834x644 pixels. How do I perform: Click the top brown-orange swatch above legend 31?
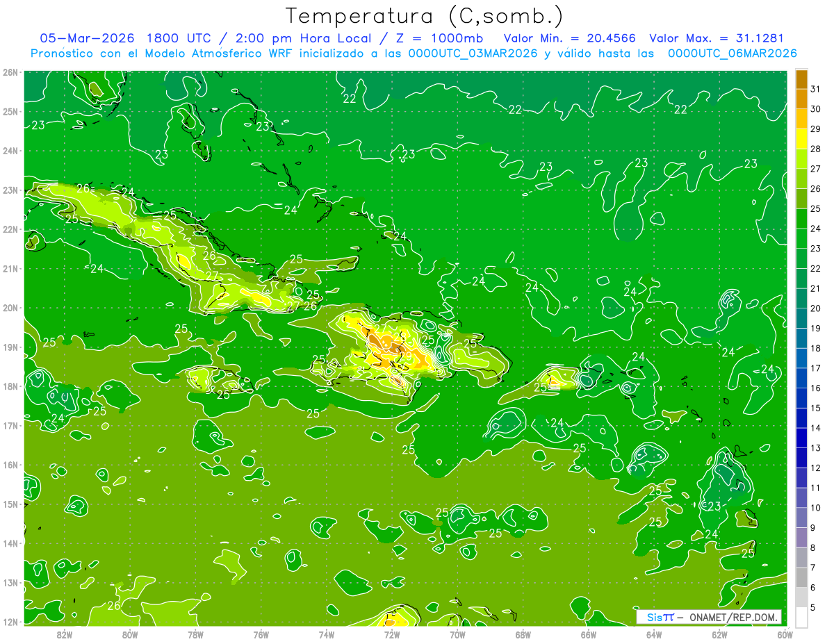[x=801, y=79]
